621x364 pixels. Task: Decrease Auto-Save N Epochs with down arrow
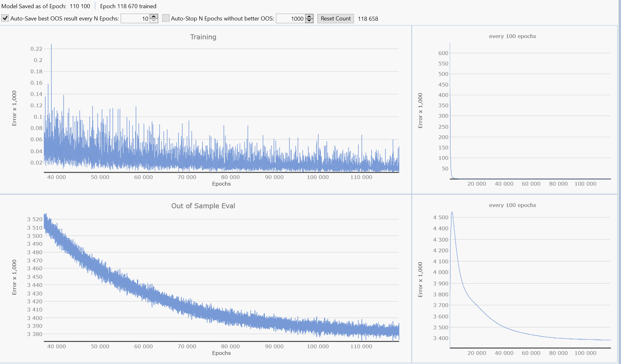pyautogui.click(x=154, y=21)
